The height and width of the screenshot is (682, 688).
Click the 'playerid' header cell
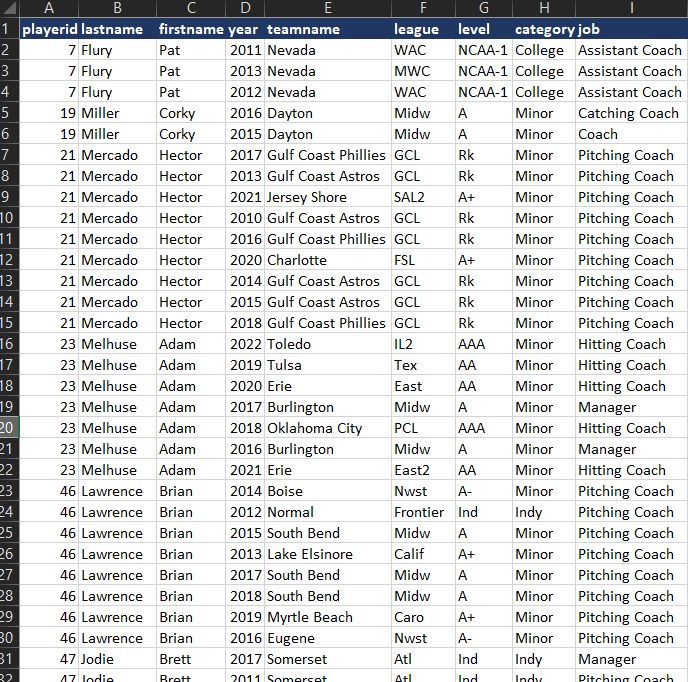(x=49, y=29)
